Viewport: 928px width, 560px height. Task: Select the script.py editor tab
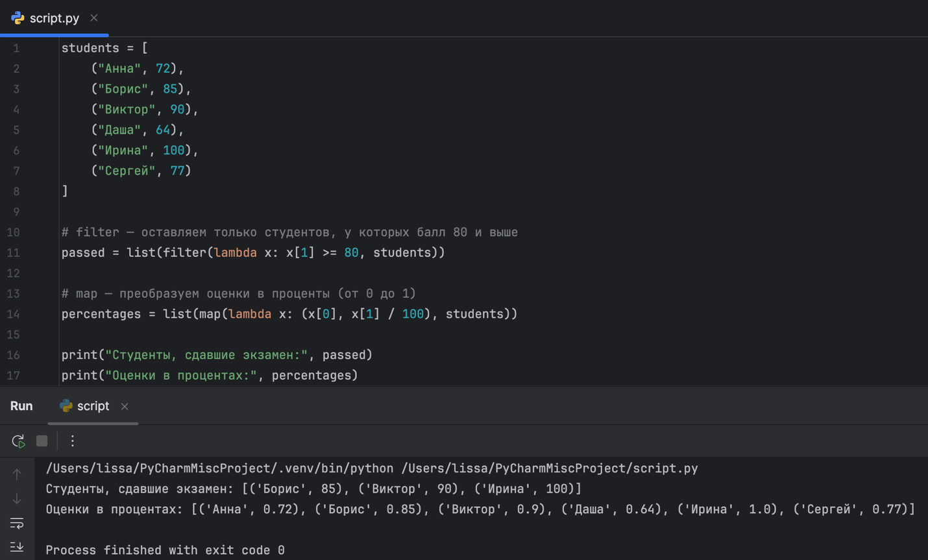click(x=55, y=18)
